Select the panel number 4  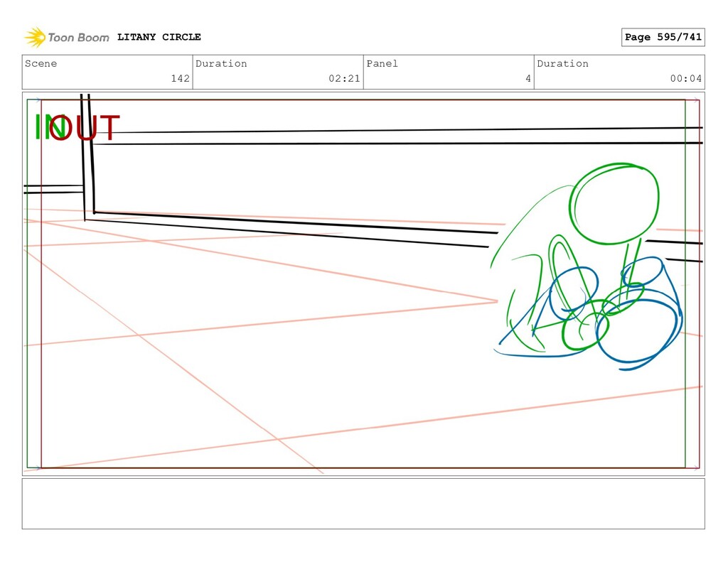528,78
